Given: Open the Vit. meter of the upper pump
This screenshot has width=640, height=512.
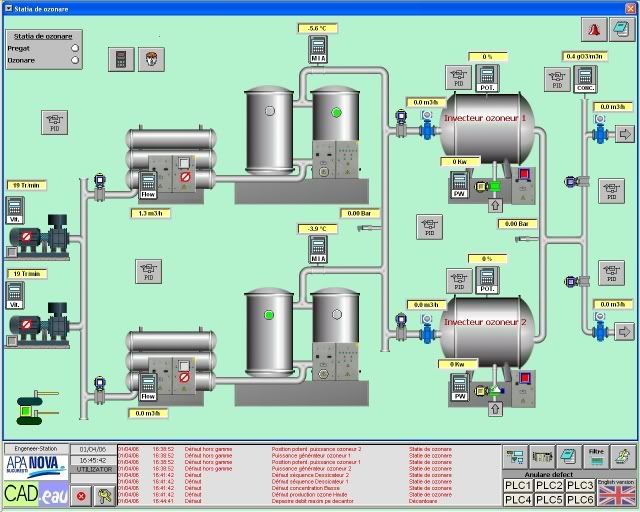Looking at the screenshot, I should 15,211.
